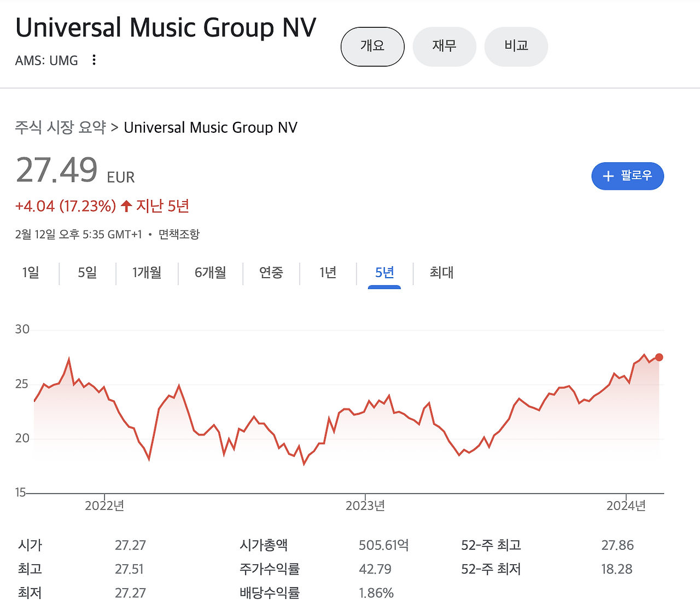
Task: Open the 주식 시장 요약 breadcrumb link
Action: (x=60, y=127)
